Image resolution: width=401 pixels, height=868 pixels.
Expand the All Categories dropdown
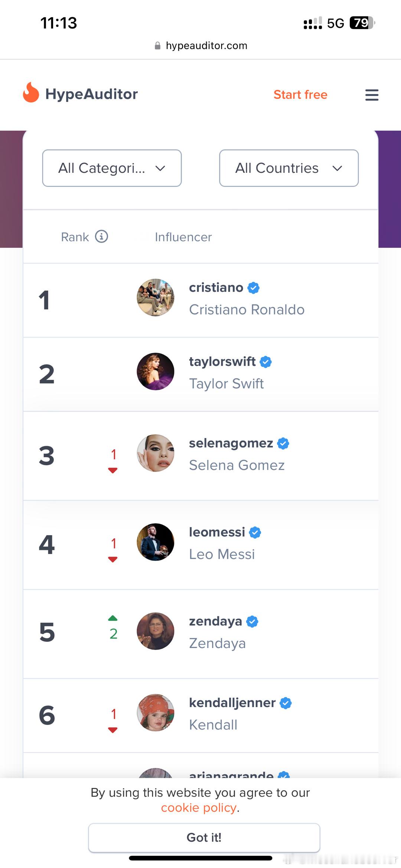[112, 168]
